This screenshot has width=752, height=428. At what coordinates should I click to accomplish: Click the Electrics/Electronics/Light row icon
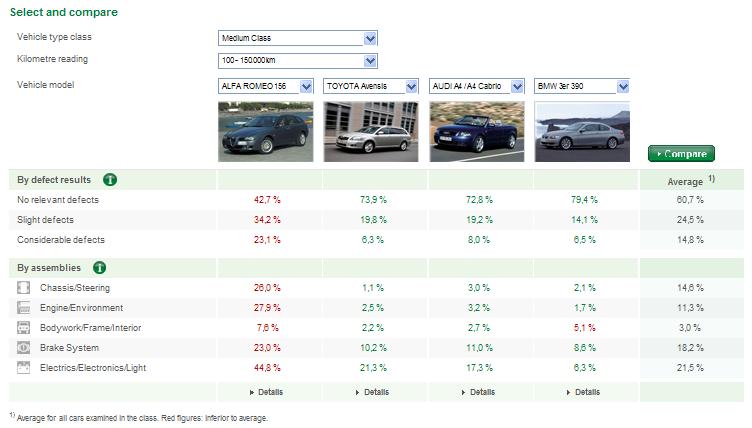24,368
